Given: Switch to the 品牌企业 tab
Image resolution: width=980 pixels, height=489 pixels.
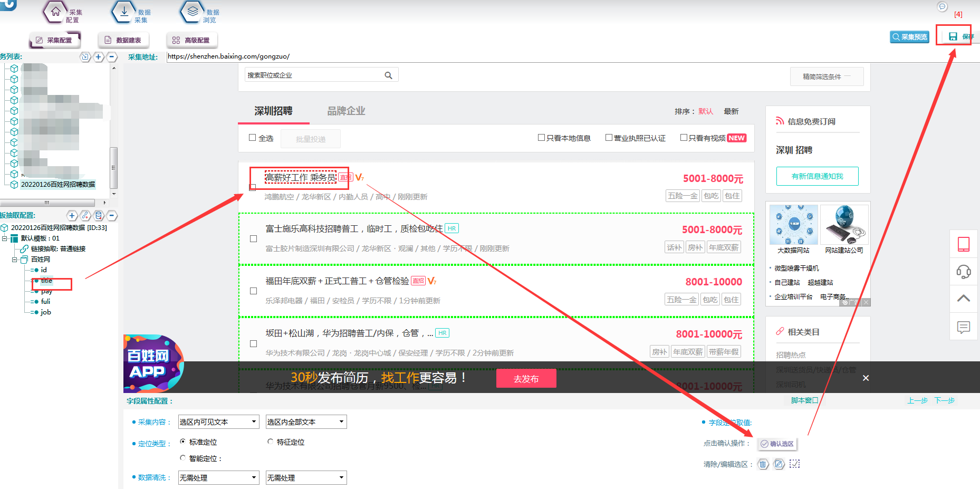Looking at the screenshot, I should [x=345, y=111].
